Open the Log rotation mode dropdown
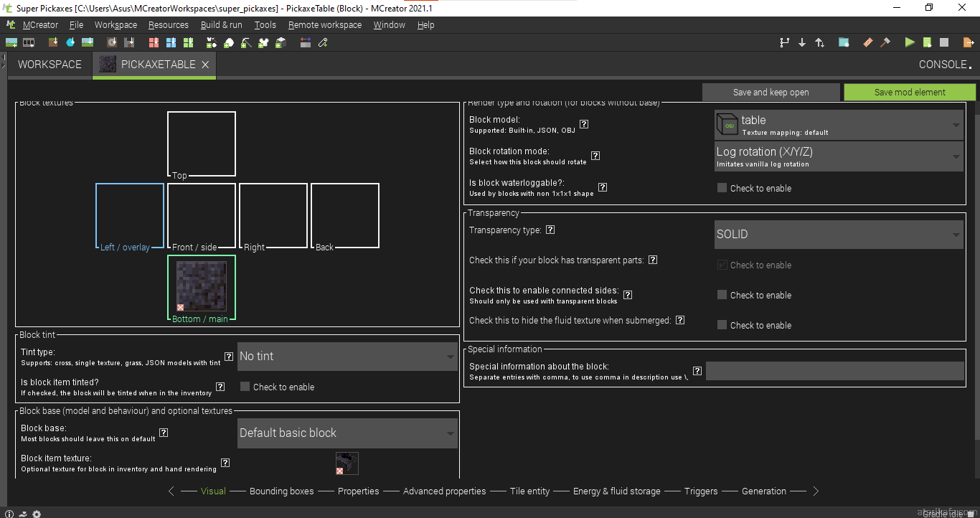 (839, 156)
